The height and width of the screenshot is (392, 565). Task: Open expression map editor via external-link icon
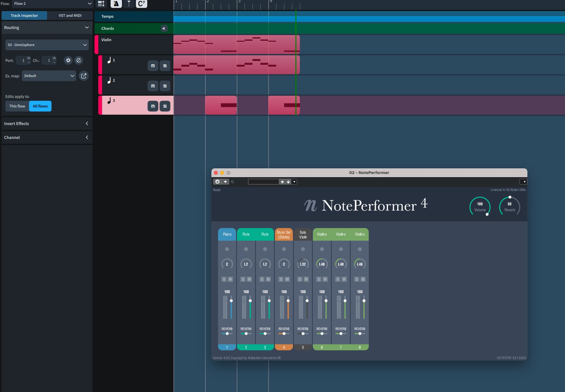pos(84,76)
